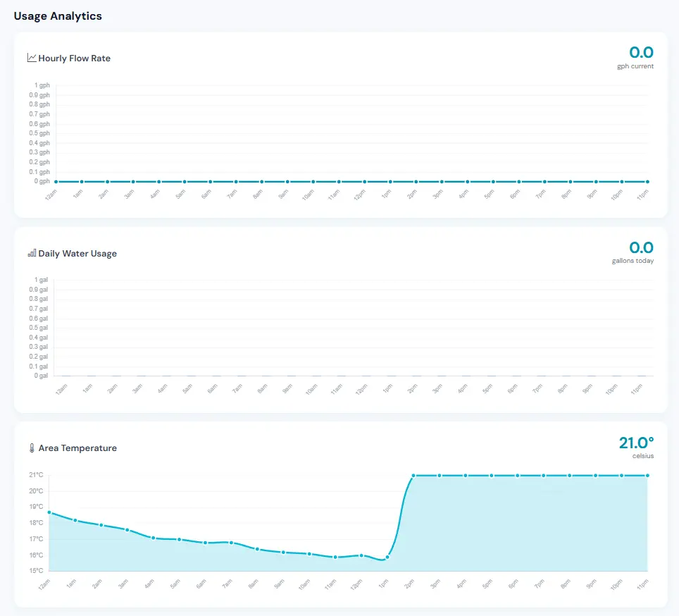Click the 11pm data point on temperature chart
679x616 pixels.
coord(647,475)
